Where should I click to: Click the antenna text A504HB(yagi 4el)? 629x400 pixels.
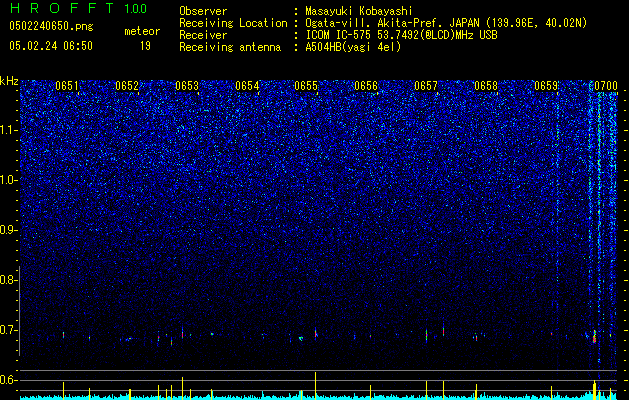click(353, 47)
